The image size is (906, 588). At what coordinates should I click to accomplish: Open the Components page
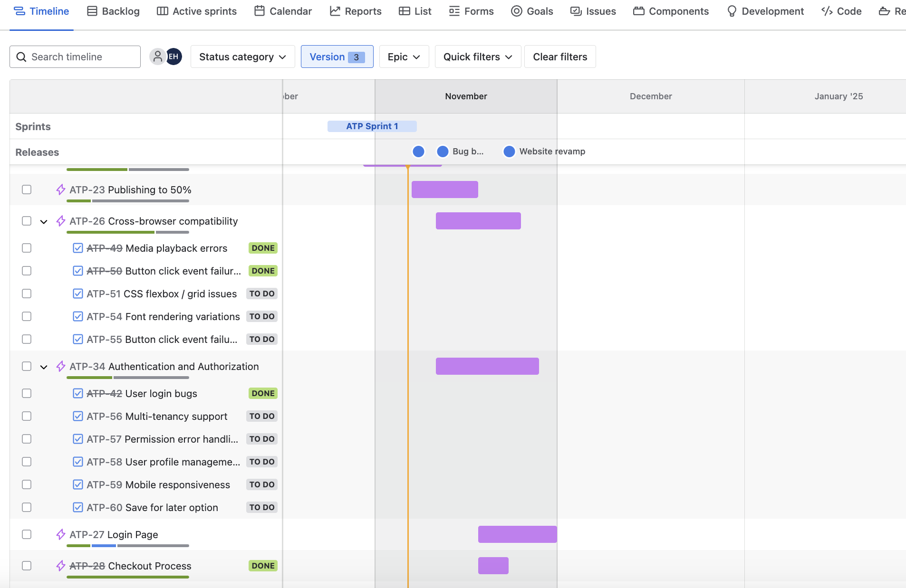[671, 11]
